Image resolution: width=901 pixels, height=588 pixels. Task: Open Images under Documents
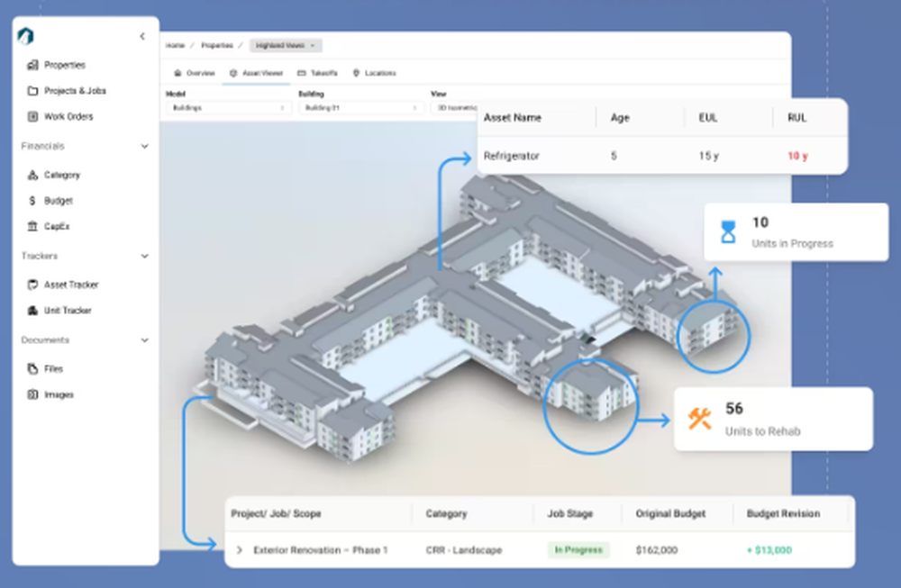59,394
